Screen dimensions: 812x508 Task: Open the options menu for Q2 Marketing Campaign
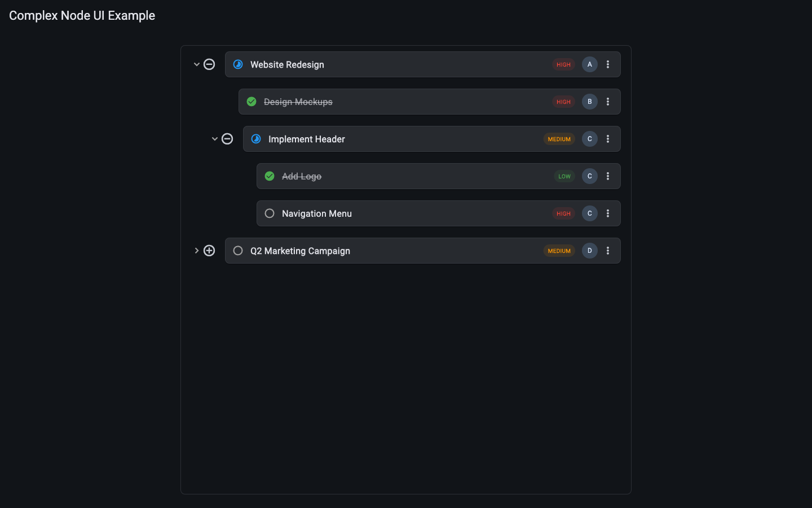608,251
